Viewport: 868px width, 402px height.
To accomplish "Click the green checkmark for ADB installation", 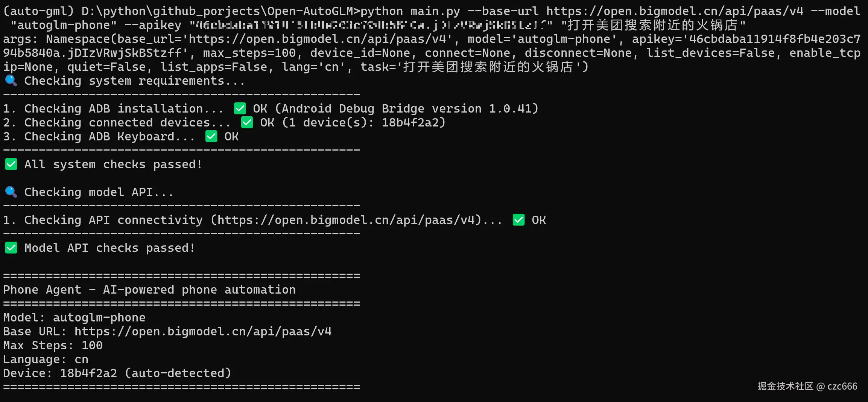I will (x=240, y=109).
